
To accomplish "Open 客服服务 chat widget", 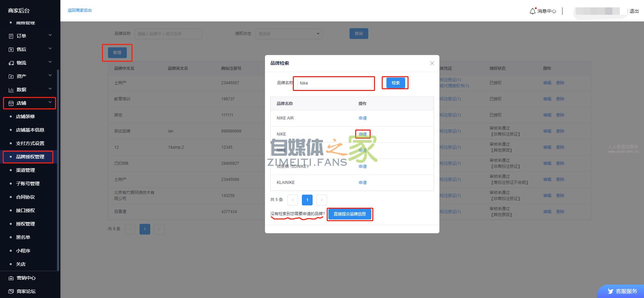I will 622,291.
